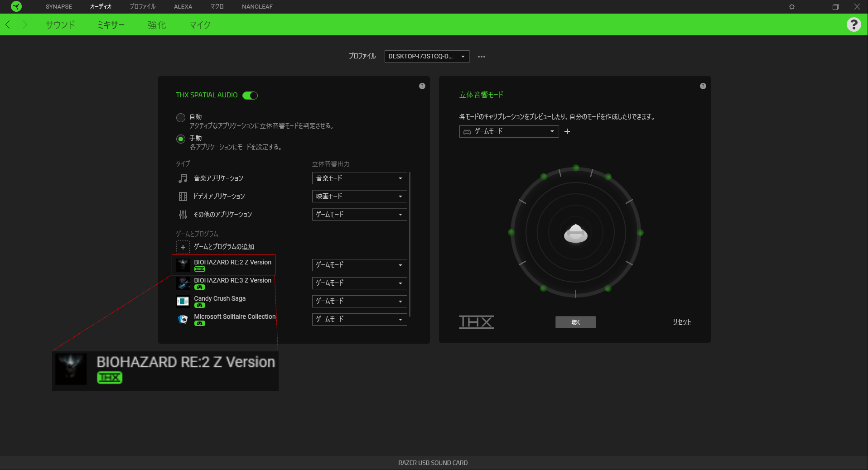Screen dimensions: 868x470
Task: Open the spatial mode ゲームモード selector
Action: point(509,131)
